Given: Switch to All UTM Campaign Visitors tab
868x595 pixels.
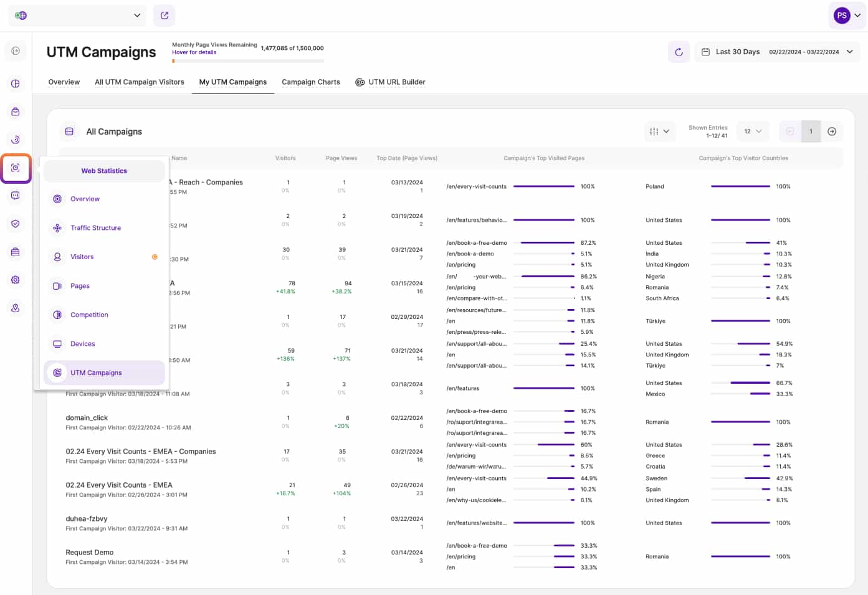Looking at the screenshot, I should tap(140, 82).
